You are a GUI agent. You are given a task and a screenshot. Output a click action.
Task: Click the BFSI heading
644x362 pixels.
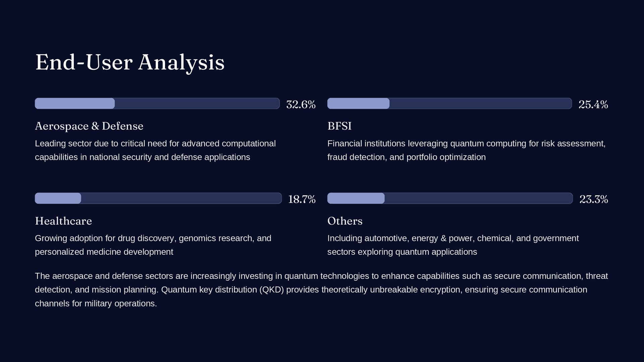339,126
